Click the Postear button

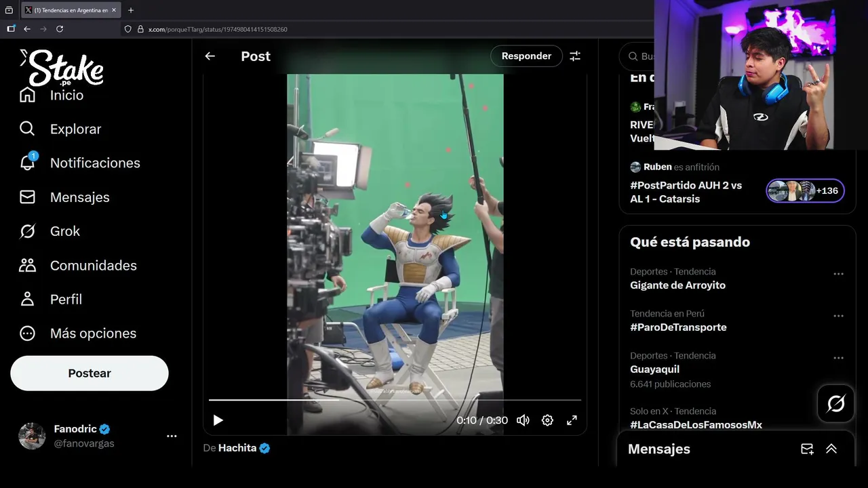pyautogui.click(x=90, y=373)
